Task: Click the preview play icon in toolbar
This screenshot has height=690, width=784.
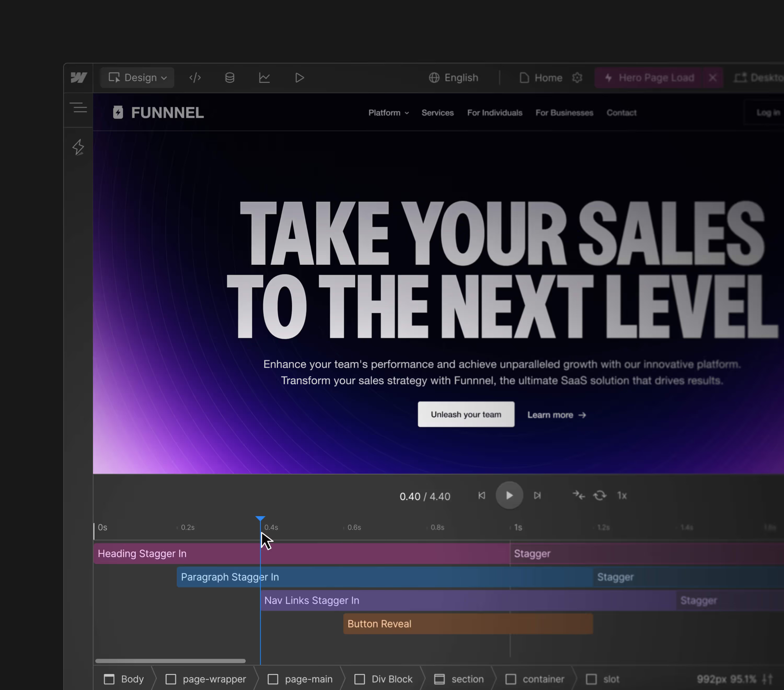Action: pyautogui.click(x=299, y=78)
